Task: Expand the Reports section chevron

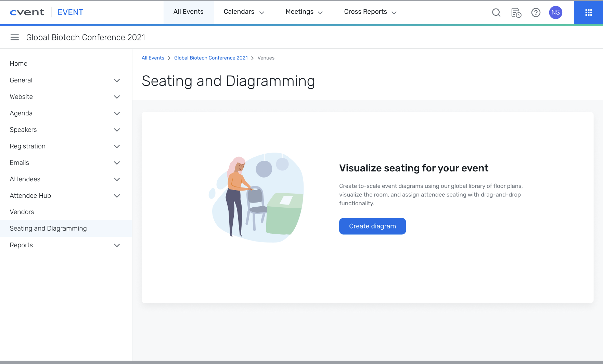Action: click(x=117, y=245)
